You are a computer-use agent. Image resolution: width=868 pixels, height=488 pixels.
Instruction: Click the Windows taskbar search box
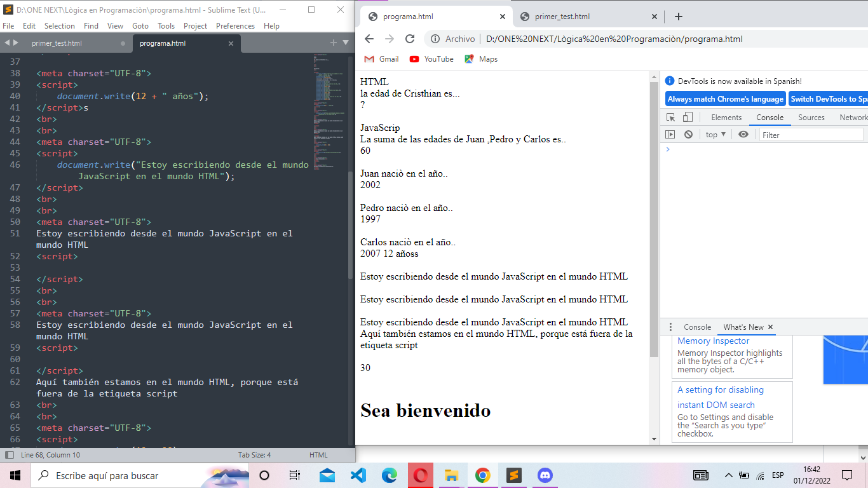tap(139, 475)
